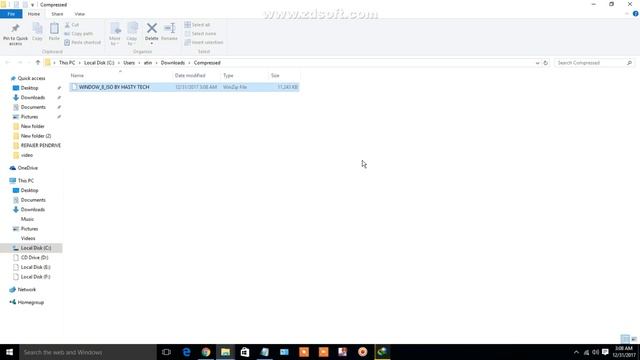Switch to large icons view layout
The width and height of the screenshot is (640, 360).
coord(634,339)
